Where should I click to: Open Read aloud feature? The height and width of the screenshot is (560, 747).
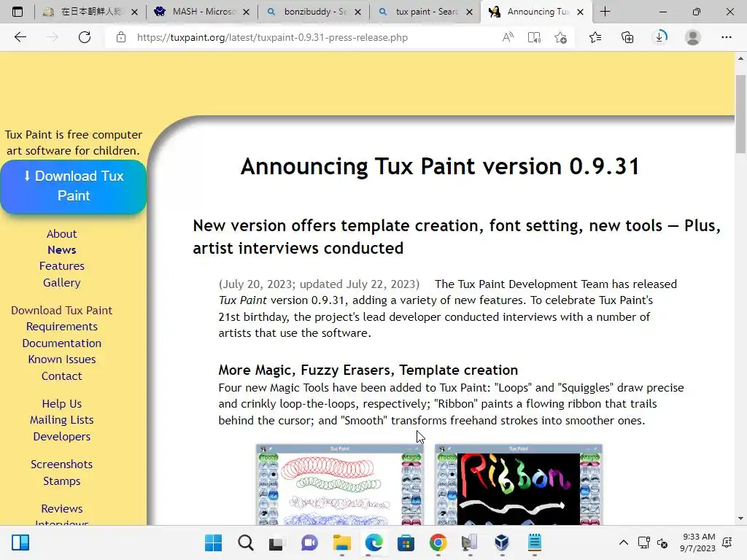(x=508, y=37)
